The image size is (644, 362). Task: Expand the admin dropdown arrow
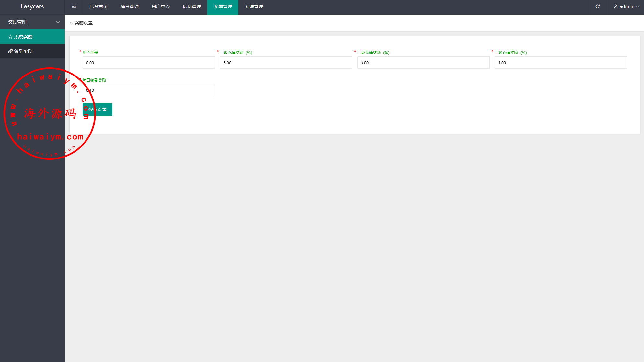638,6
